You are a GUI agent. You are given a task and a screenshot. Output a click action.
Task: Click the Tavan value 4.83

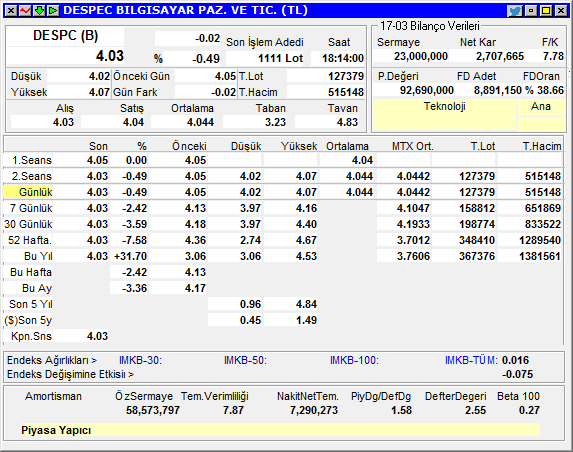click(x=347, y=122)
